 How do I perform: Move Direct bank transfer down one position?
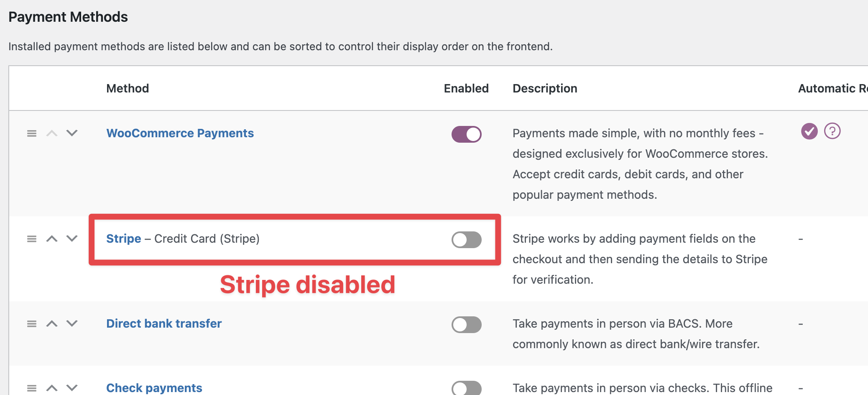tap(72, 324)
